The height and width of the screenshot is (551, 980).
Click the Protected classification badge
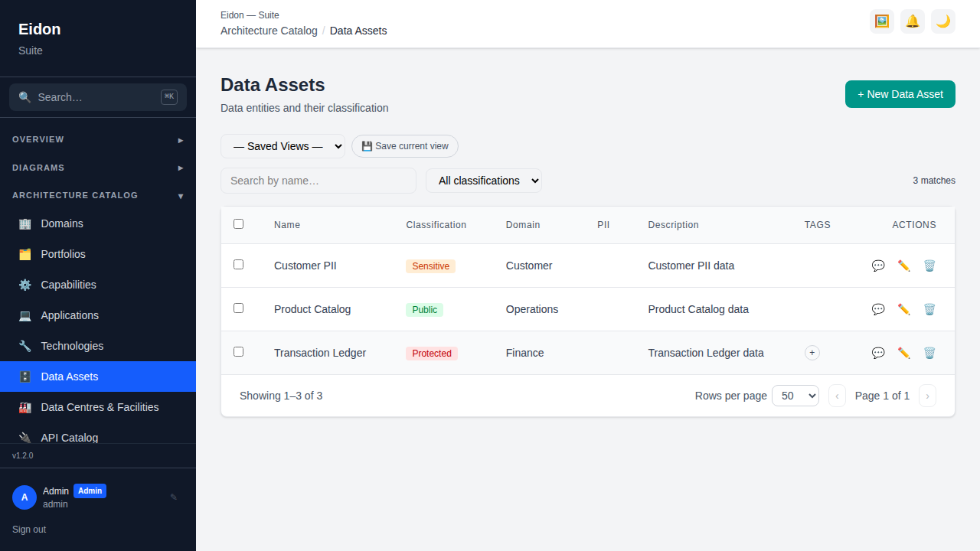[x=432, y=354]
